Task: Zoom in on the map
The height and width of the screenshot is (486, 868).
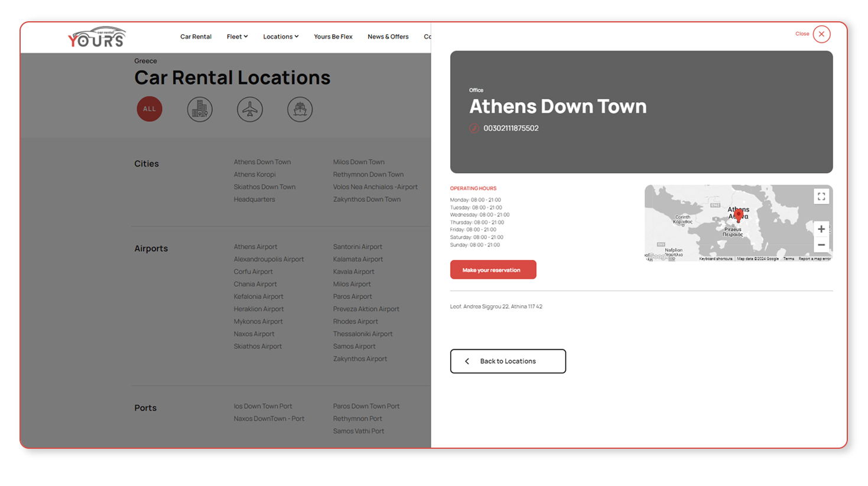Action: click(821, 229)
